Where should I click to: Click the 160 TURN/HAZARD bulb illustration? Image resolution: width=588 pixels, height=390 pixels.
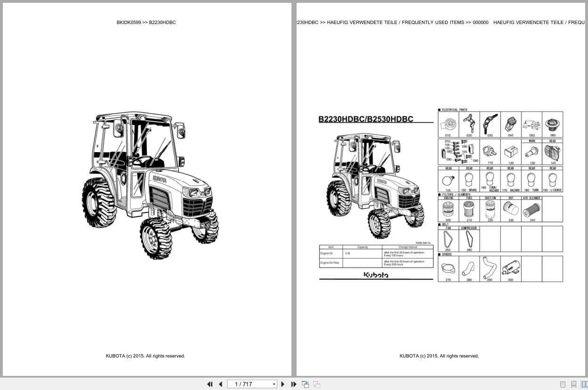coord(490,179)
